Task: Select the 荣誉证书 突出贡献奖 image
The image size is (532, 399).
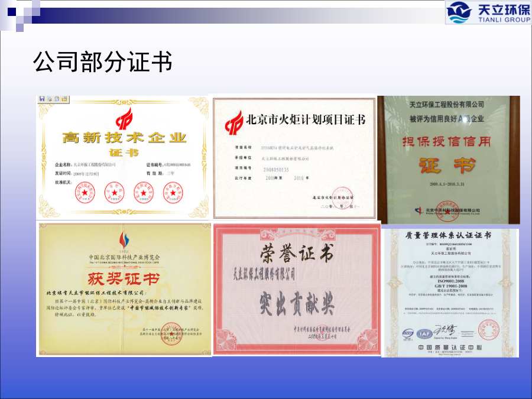Action: 297,290
